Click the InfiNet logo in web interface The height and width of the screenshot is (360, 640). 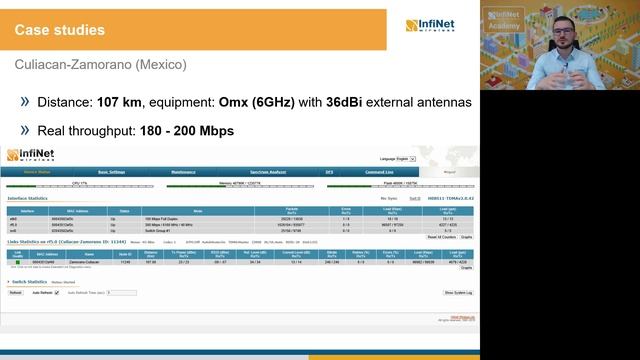coord(31,155)
